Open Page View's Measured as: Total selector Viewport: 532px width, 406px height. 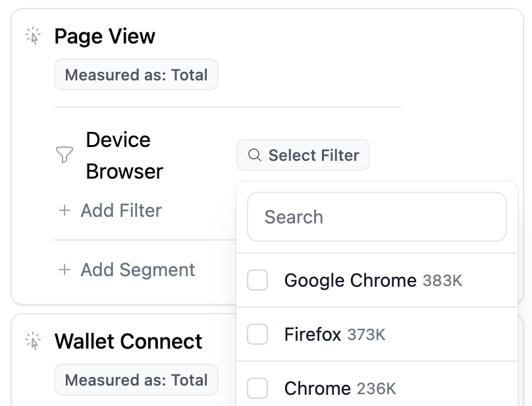point(136,74)
